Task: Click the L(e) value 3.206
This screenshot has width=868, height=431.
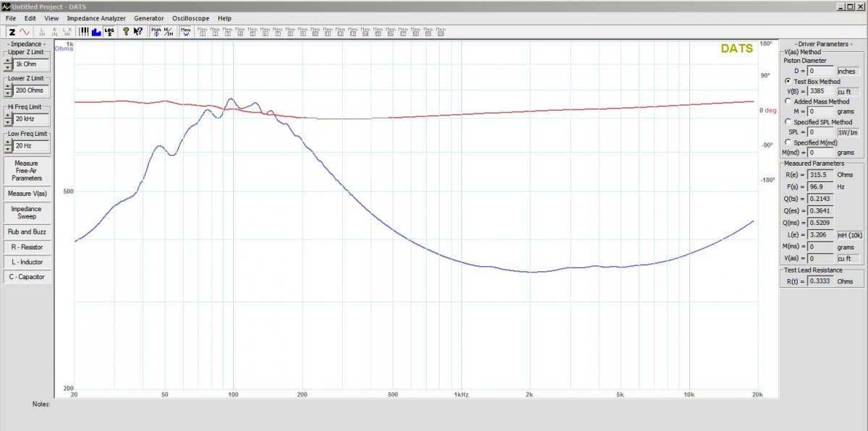Action: 821,234
